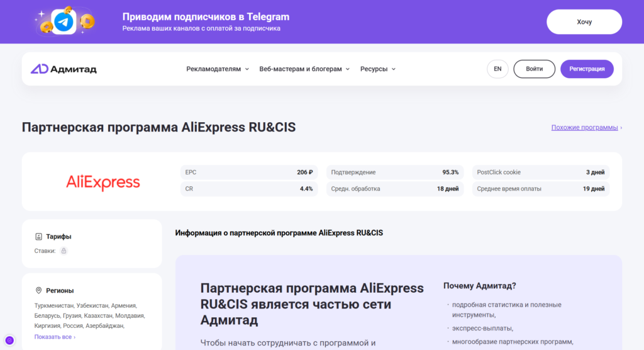
Task: Click the экспресс-выплаты bullet text
Action: (x=482, y=328)
